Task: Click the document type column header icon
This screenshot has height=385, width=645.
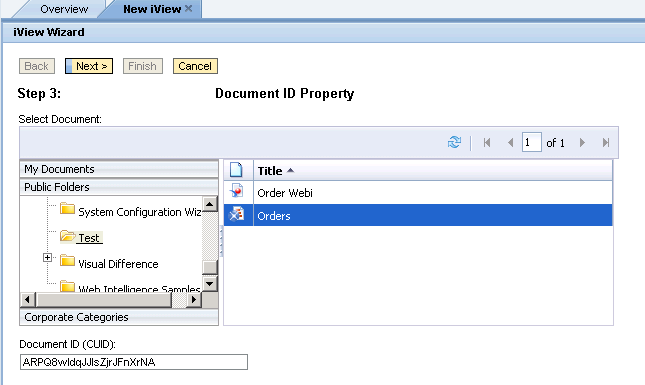Action: pyautogui.click(x=236, y=169)
